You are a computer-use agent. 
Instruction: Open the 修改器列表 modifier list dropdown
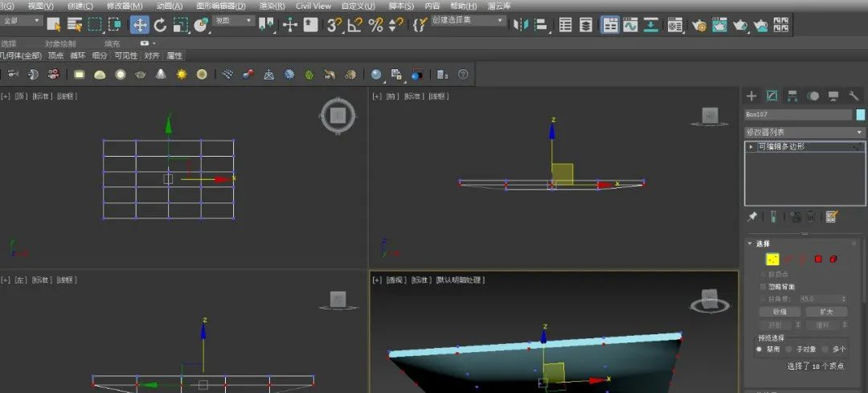[805, 133]
